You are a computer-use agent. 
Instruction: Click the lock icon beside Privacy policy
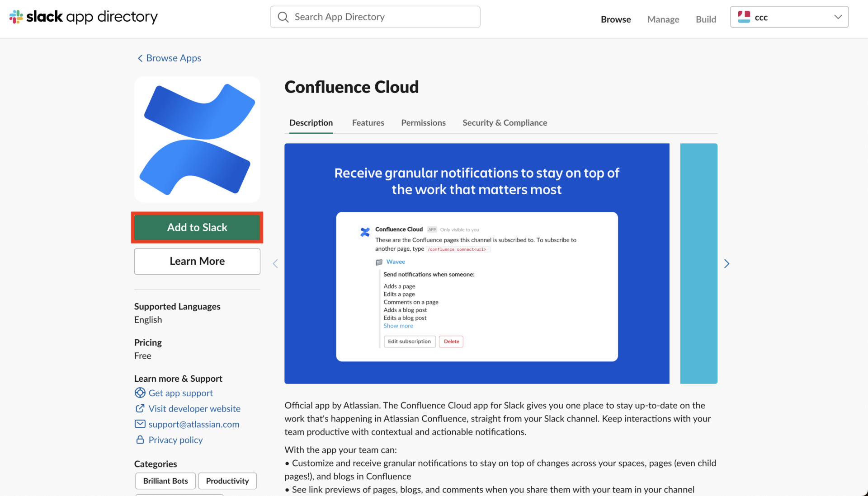point(140,440)
